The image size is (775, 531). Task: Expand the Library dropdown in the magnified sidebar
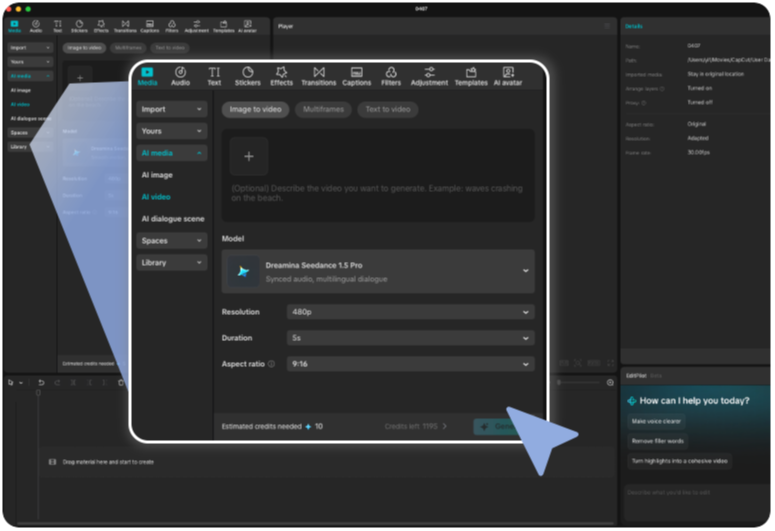coord(172,263)
